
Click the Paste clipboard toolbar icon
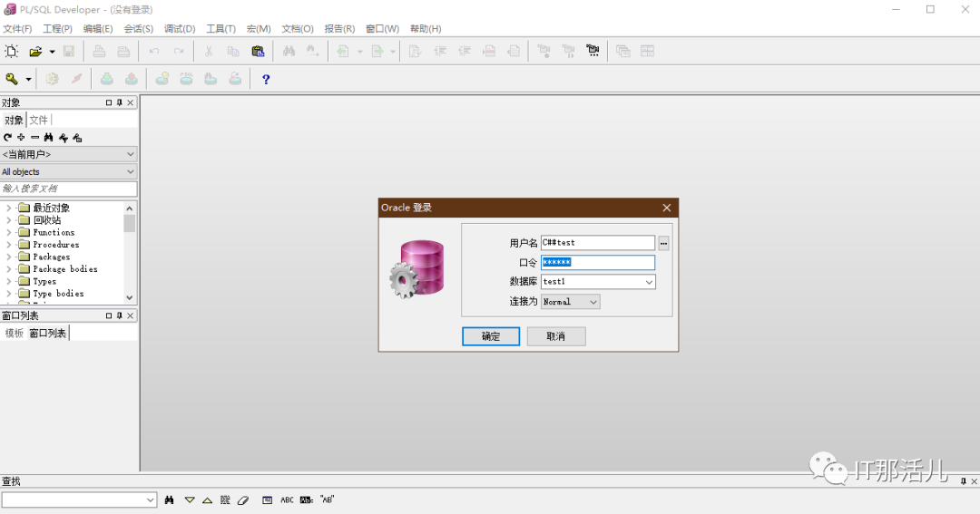point(258,51)
